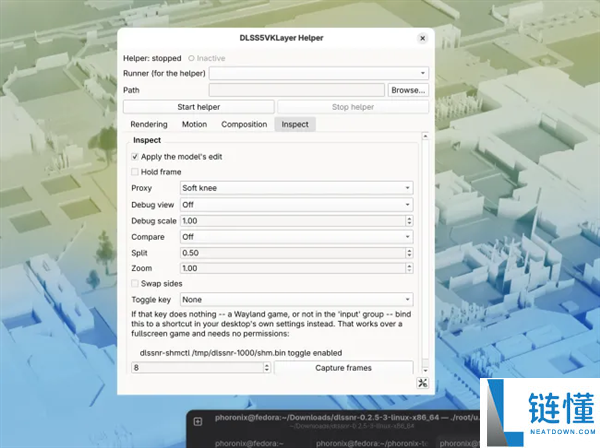Click the terminal window title text
Image resolution: width=600 pixels, height=448 pixels.
346,417
